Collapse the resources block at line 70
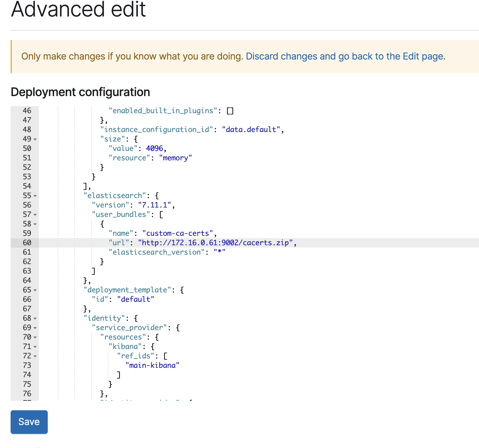 (35, 337)
